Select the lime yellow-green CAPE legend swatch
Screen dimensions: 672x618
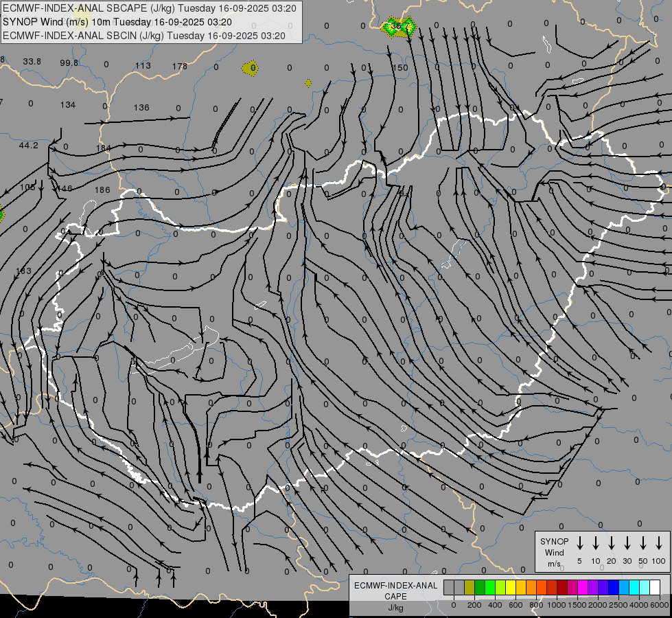coord(500,588)
